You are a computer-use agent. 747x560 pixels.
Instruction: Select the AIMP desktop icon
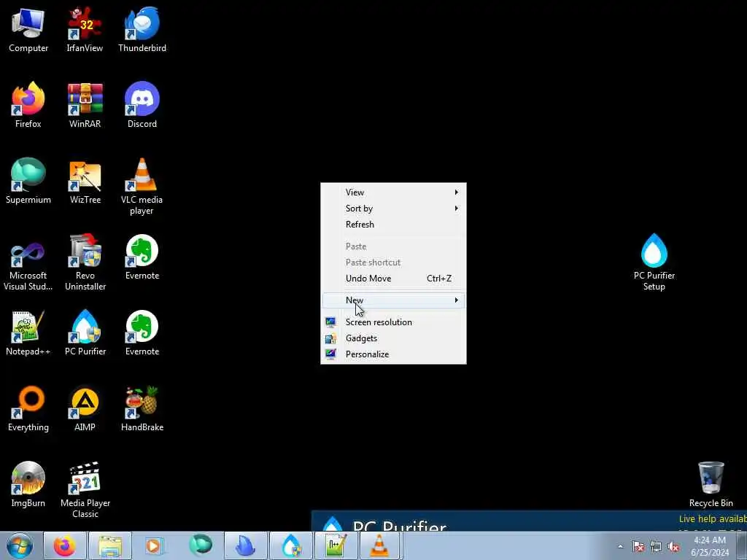click(x=85, y=408)
